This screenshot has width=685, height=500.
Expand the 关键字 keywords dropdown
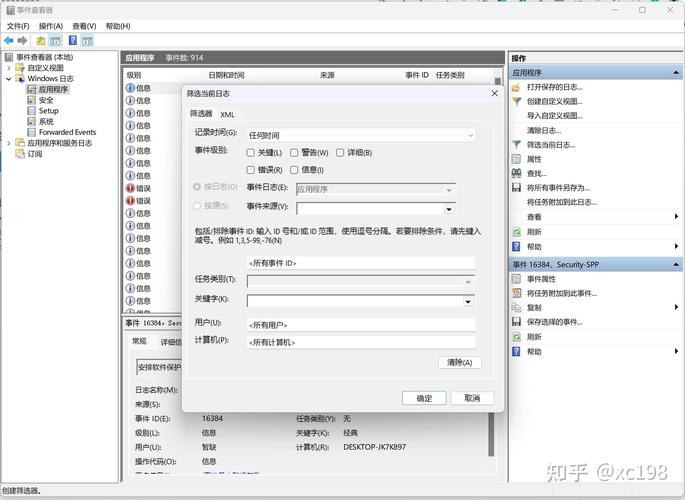pyautogui.click(x=467, y=300)
